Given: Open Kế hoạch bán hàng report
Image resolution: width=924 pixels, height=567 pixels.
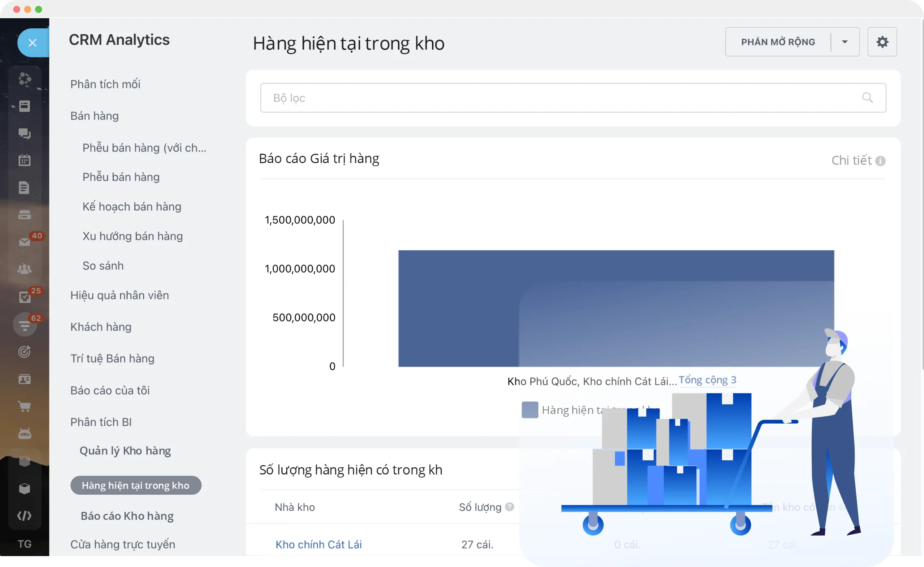Looking at the screenshot, I should tap(132, 206).
